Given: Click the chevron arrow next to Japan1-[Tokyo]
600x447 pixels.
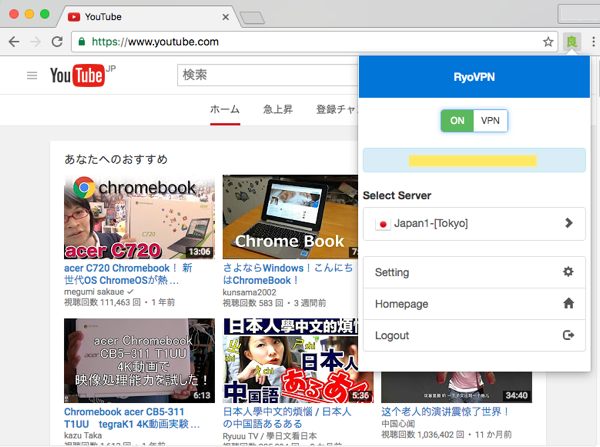Looking at the screenshot, I should tap(569, 223).
